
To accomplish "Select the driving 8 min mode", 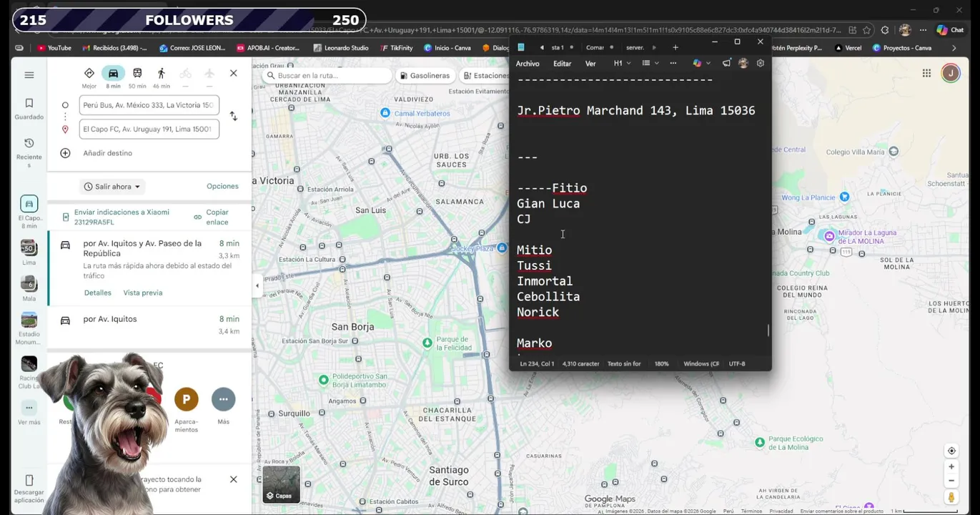I will click(113, 78).
